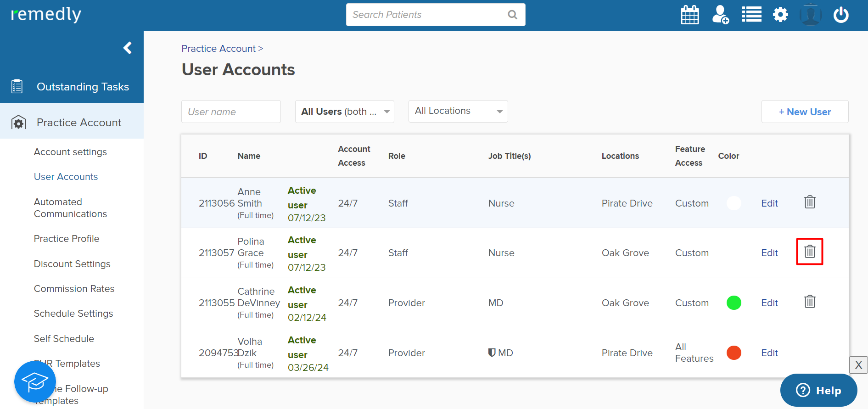This screenshot has width=868, height=409.
Task: Click the power logout icon
Action: (x=841, y=15)
